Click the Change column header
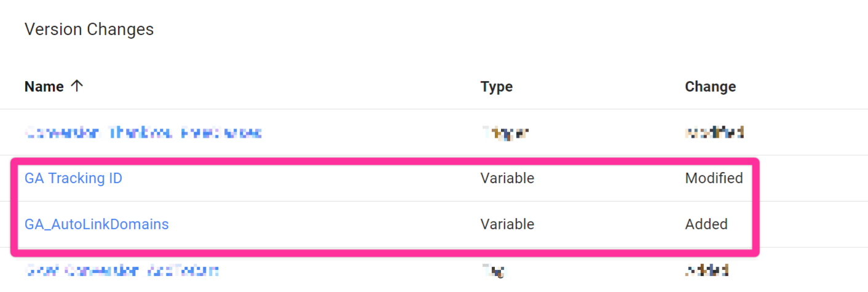 710,87
